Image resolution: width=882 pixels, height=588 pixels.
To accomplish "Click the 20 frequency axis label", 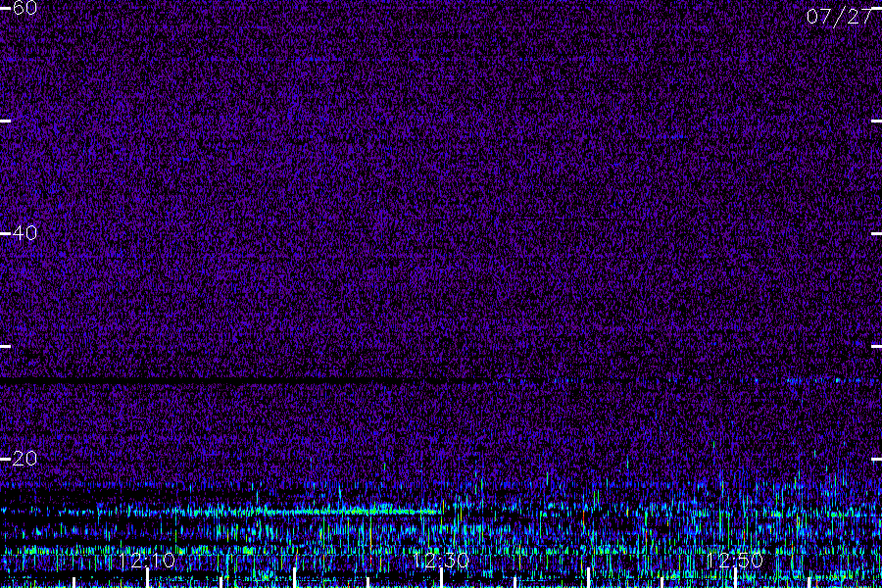I will (24, 459).
